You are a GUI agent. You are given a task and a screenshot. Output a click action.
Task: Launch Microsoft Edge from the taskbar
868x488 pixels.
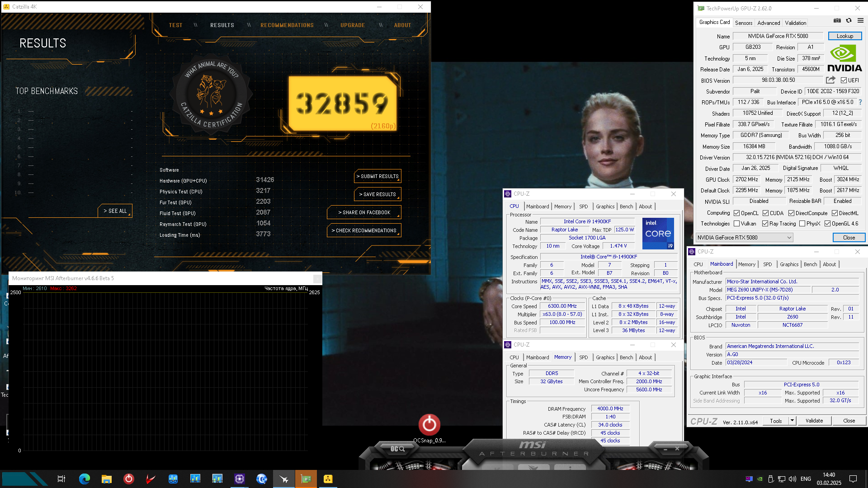[x=84, y=479]
